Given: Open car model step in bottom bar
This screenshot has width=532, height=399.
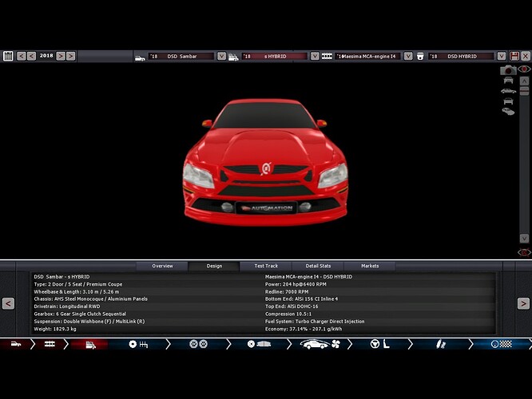Looking at the screenshot, I should click(x=16, y=344).
